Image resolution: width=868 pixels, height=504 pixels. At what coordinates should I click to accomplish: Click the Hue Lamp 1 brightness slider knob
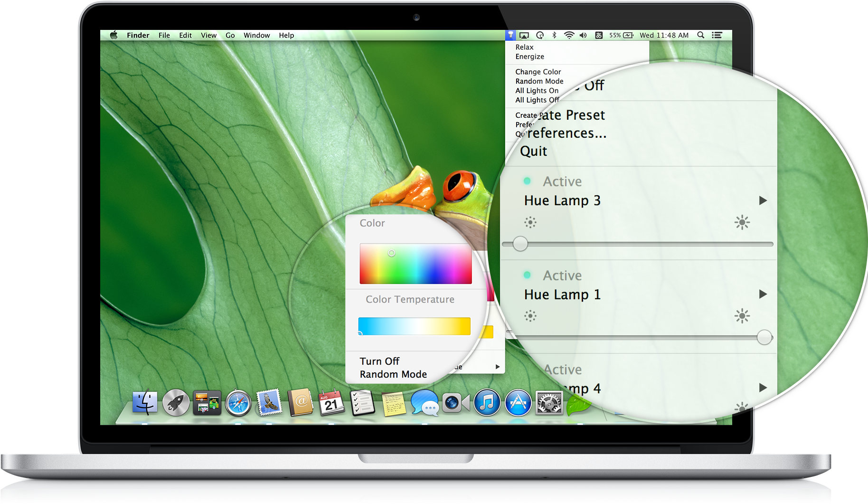pos(764,337)
